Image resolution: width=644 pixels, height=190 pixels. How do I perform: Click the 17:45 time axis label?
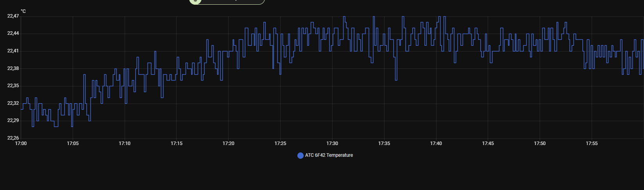pyautogui.click(x=488, y=143)
